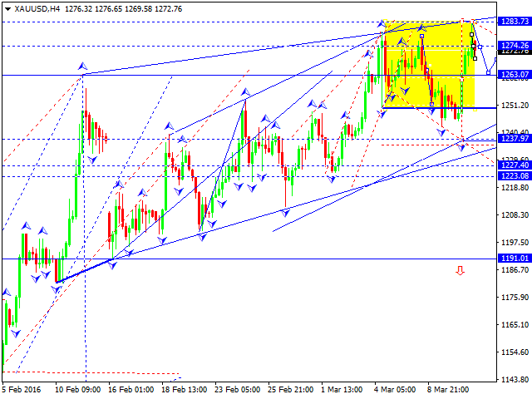Click the 1 Mar 13:00 time label
This screenshot has height=399, width=532.
point(342,390)
